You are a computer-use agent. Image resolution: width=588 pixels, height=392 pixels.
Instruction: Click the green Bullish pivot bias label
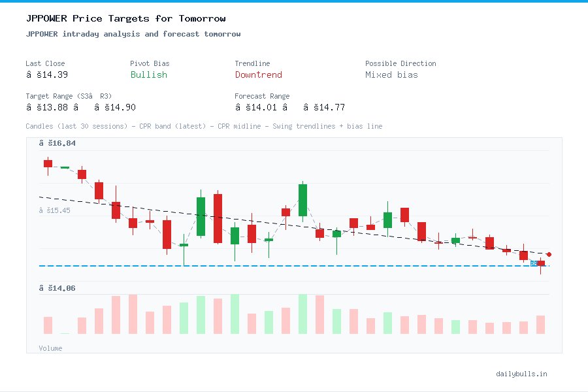[x=148, y=75]
